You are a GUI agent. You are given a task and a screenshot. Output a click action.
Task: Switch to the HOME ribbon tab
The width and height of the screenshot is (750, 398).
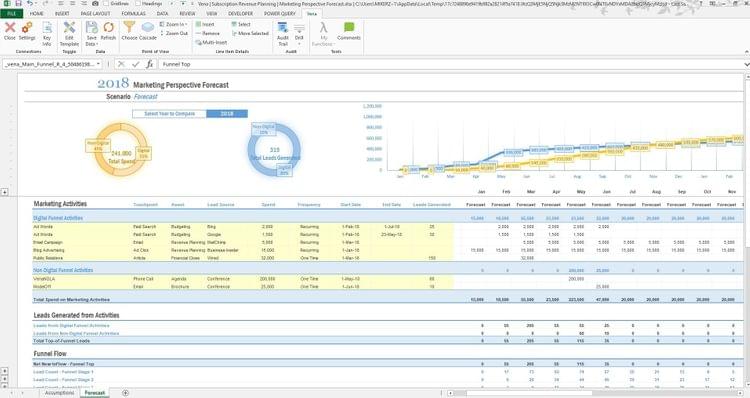coord(37,13)
